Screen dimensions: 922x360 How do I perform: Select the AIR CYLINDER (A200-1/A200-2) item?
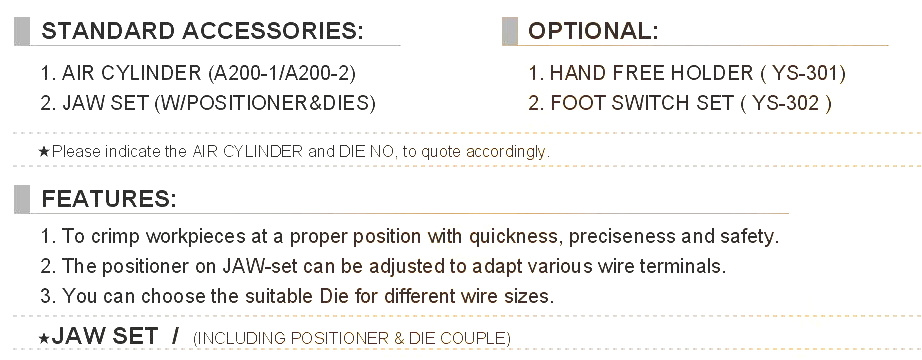click(x=198, y=73)
